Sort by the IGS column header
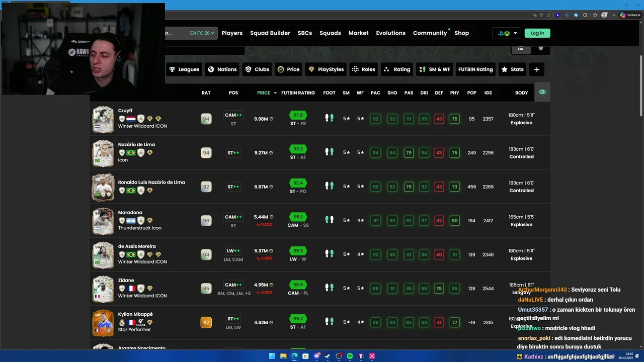 [488, 93]
